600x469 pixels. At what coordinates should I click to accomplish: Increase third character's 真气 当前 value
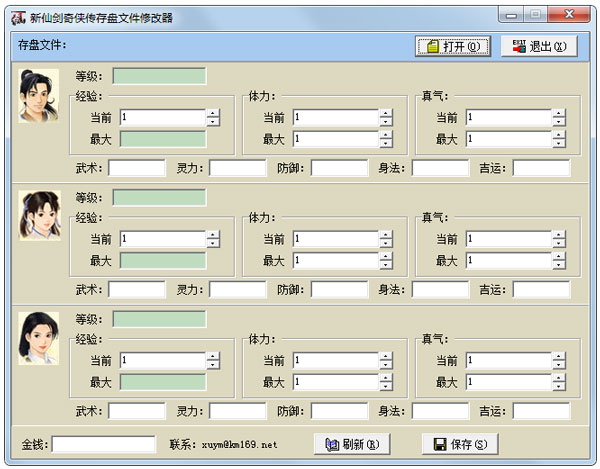pos(559,356)
